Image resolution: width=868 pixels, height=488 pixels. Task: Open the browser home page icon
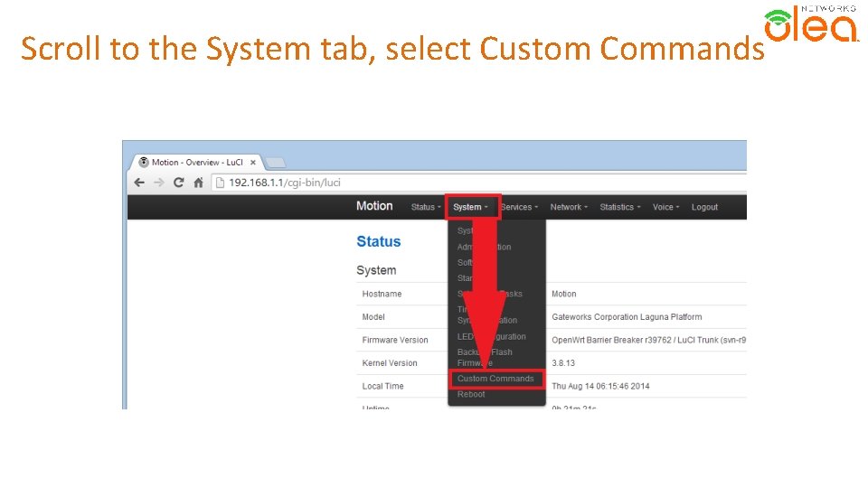(x=198, y=183)
